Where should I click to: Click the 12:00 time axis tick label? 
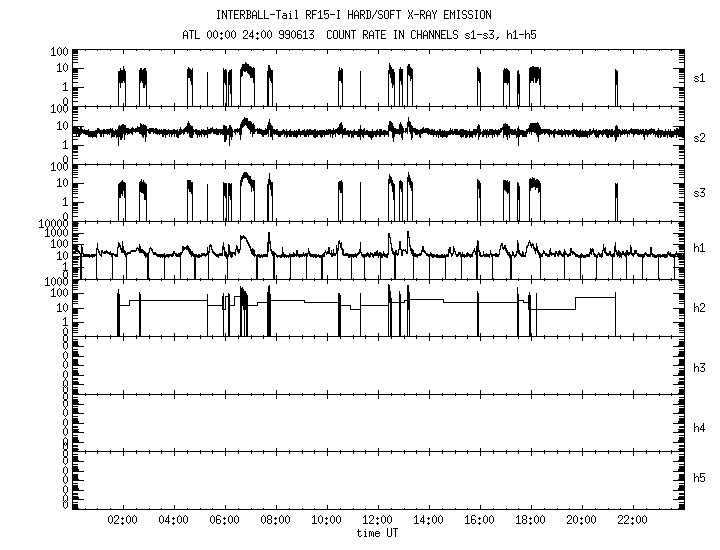coord(378,521)
